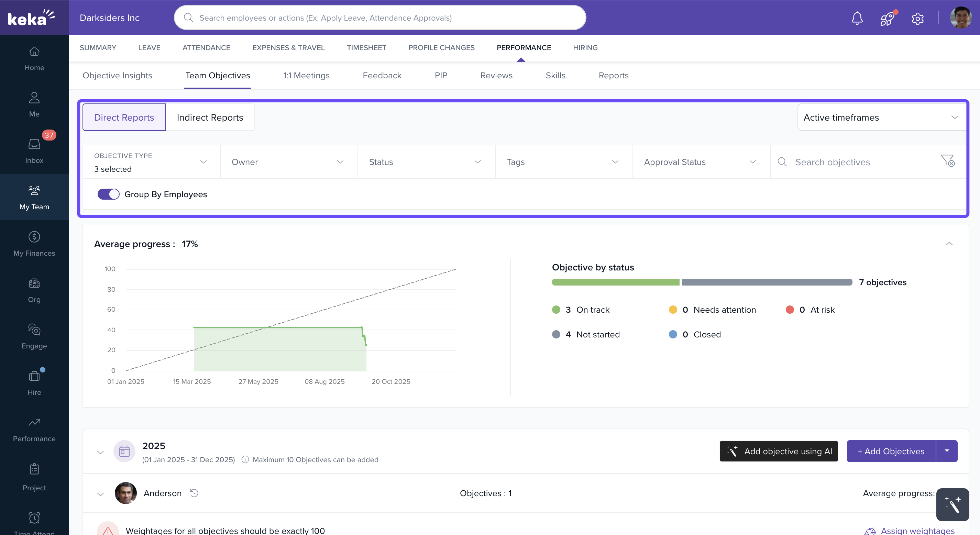Click the rocket icon in header
This screenshot has height=535, width=980.
tap(887, 18)
